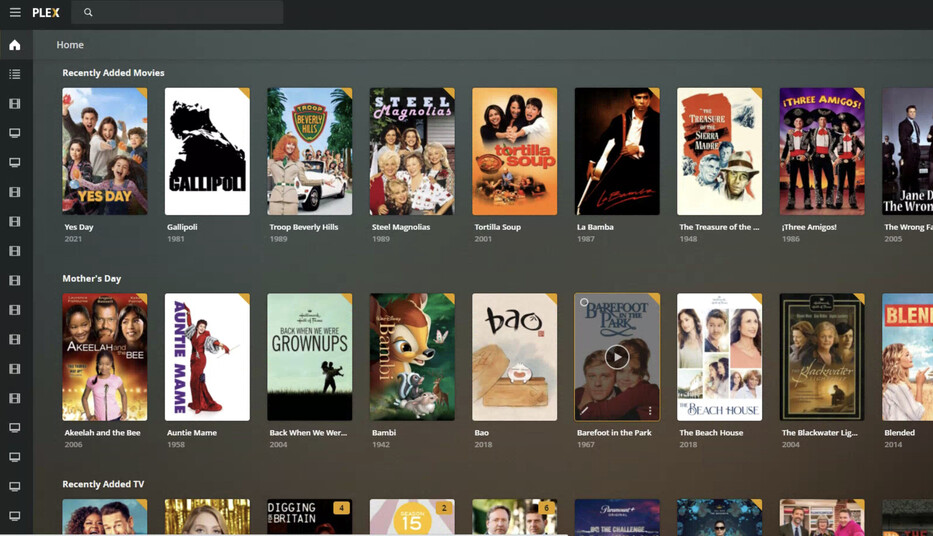Open the Recently Added Movies section

113,73
